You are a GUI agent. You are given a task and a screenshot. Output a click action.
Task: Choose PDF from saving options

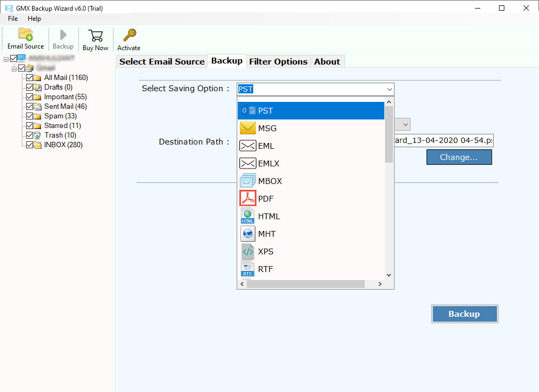[x=311, y=198]
